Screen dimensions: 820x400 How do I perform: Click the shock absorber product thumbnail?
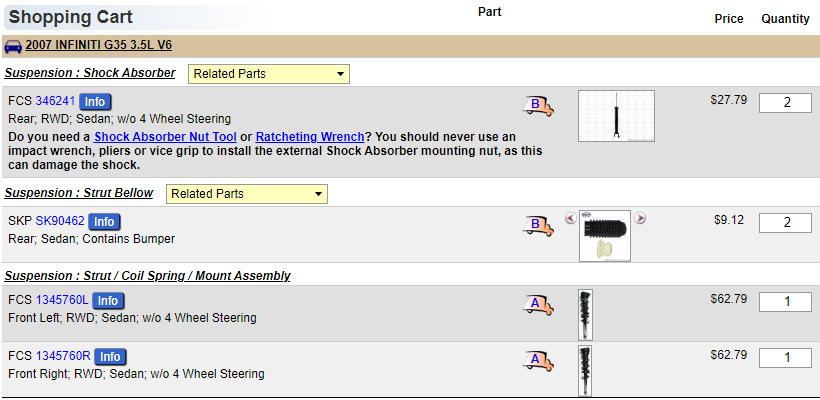[x=616, y=116]
